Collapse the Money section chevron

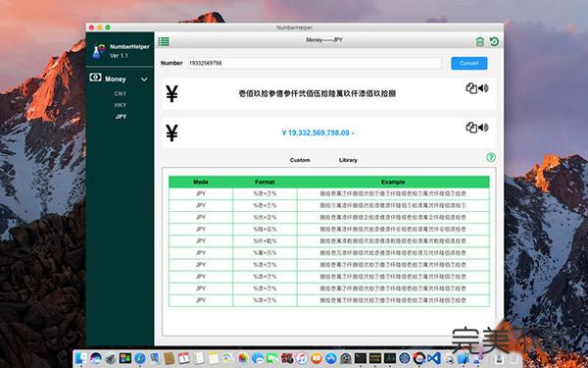(x=144, y=79)
